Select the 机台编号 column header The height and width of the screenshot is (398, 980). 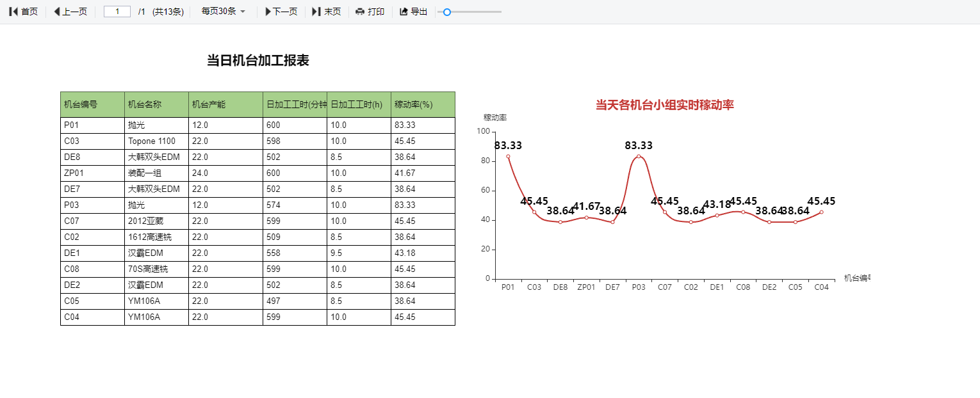click(93, 104)
